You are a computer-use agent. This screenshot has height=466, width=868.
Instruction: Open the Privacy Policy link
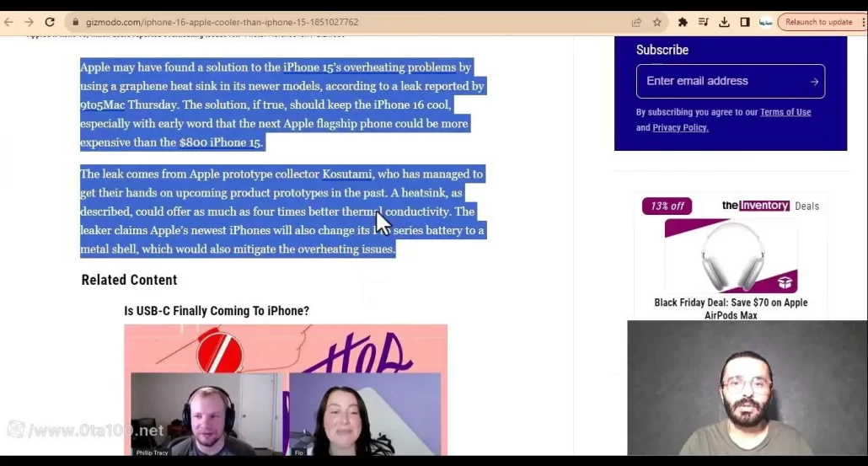click(680, 128)
